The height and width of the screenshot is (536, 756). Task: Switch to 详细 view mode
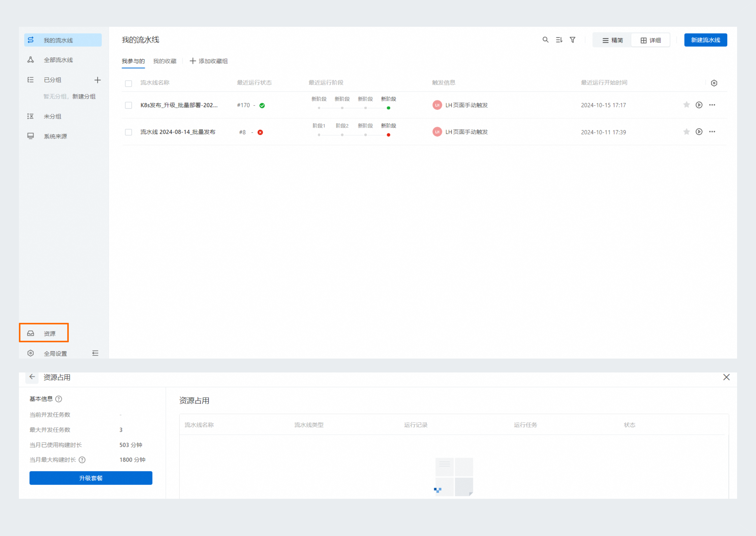pyautogui.click(x=650, y=40)
